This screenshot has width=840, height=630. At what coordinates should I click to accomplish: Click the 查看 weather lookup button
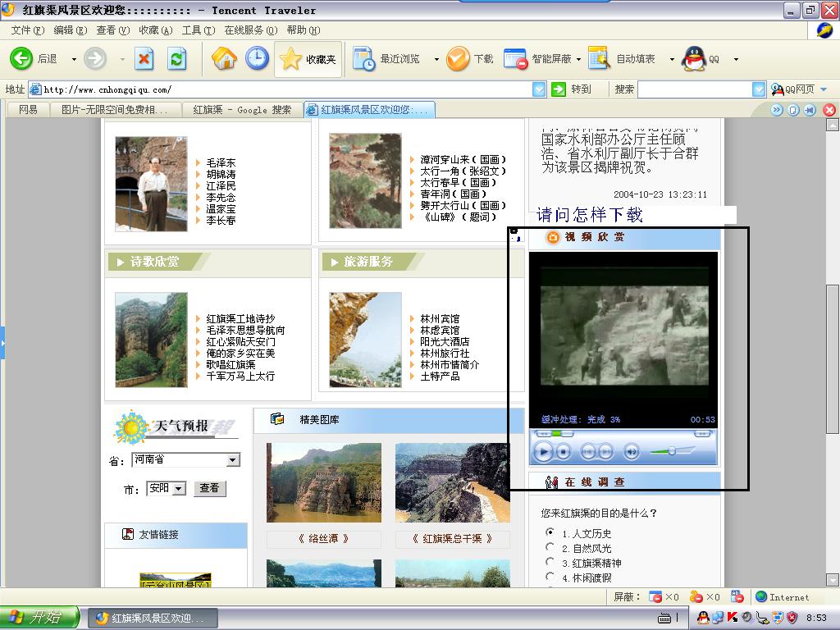coord(209,488)
